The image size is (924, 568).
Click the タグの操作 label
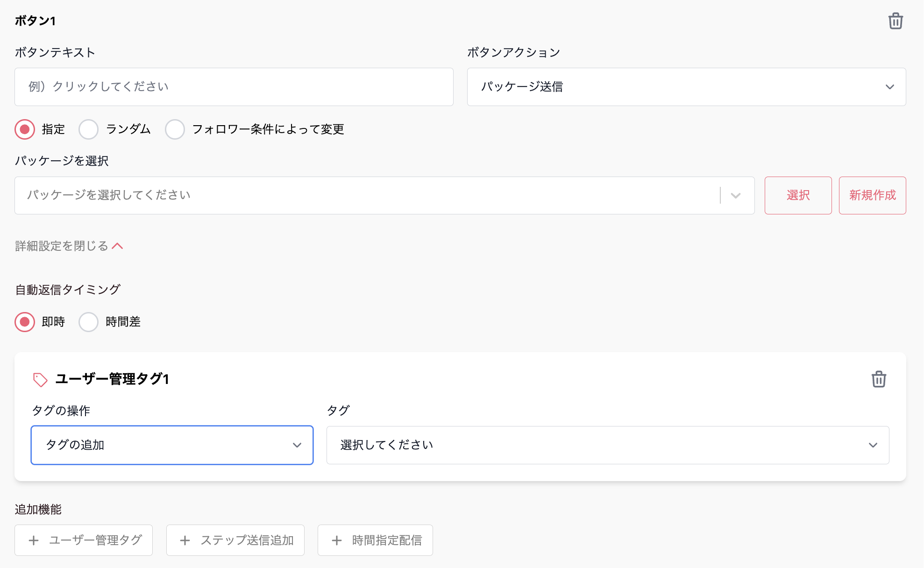(61, 411)
